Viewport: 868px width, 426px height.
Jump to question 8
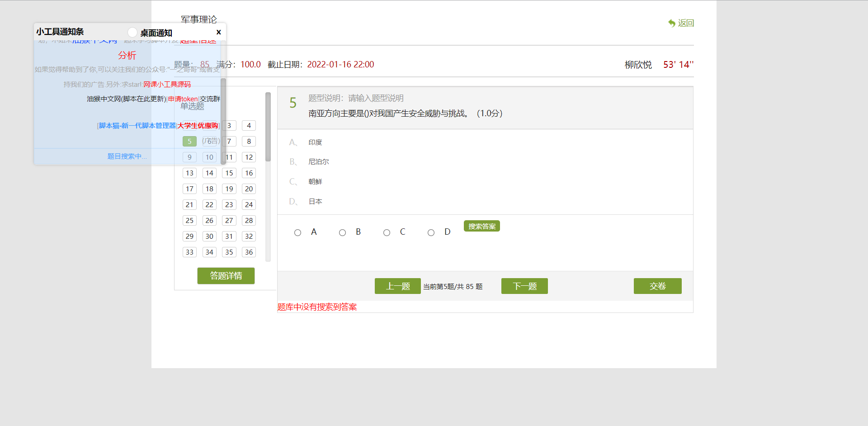click(249, 142)
